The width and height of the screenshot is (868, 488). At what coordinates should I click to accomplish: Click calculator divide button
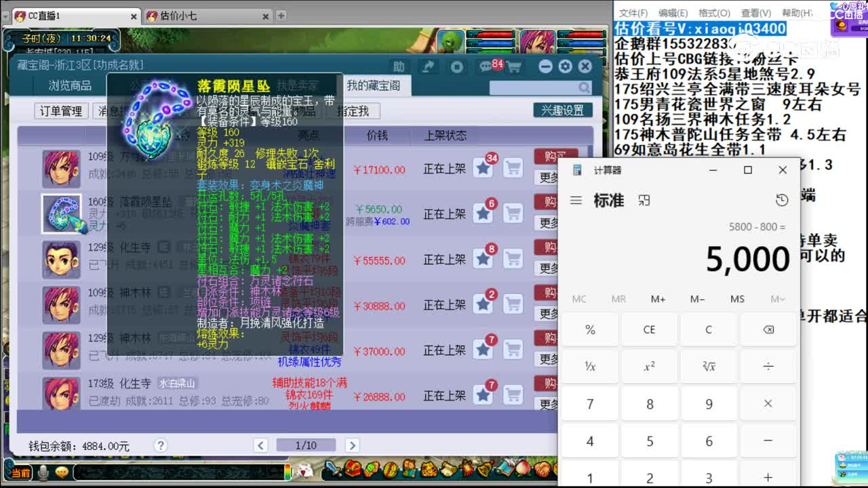click(x=768, y=367)
